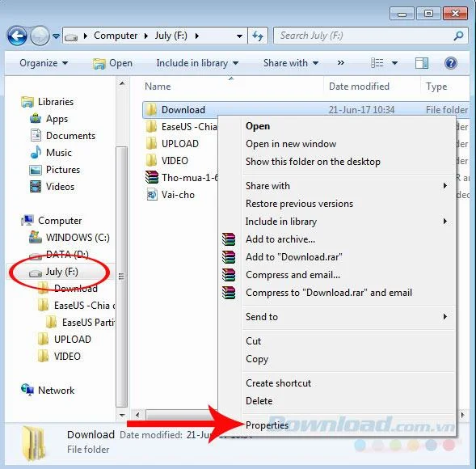Select EaseUS -Chia folder in navigation tree

coord(77,306)
